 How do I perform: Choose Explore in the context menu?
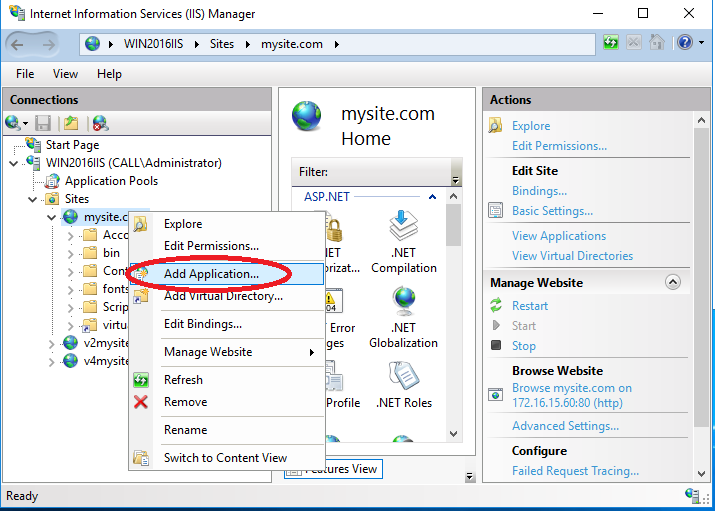(227, 224)
